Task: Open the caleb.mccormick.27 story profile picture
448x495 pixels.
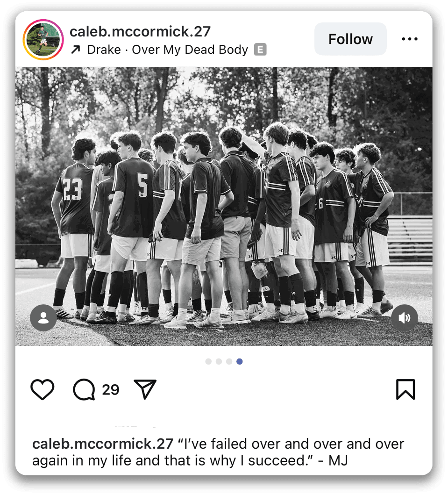Action: (43, 39)
